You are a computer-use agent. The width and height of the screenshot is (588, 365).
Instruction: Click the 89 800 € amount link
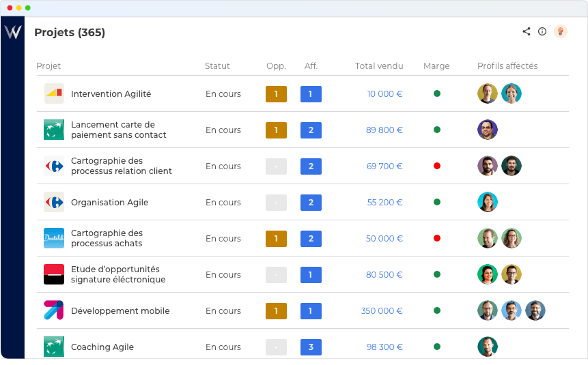pos(384,130)
